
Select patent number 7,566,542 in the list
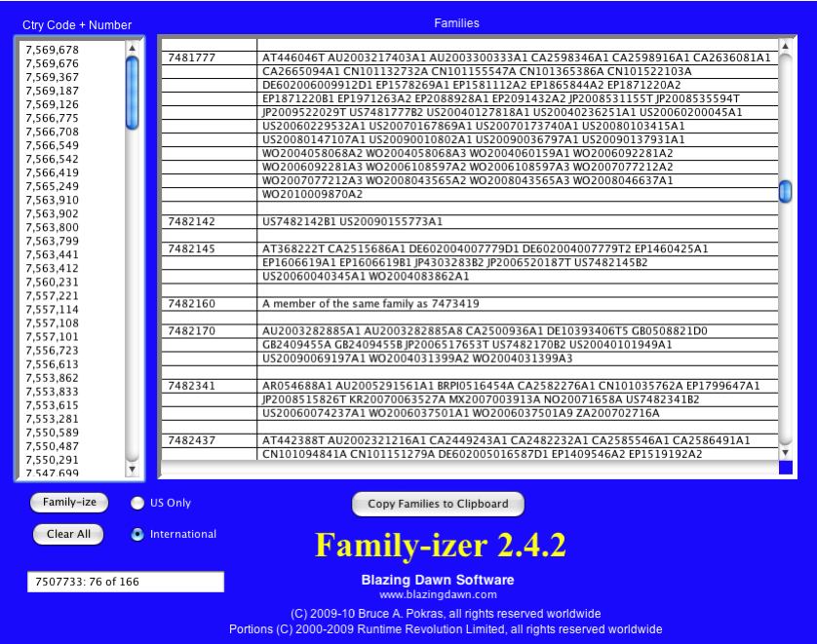pyautogui.click(x=52, y=160)
